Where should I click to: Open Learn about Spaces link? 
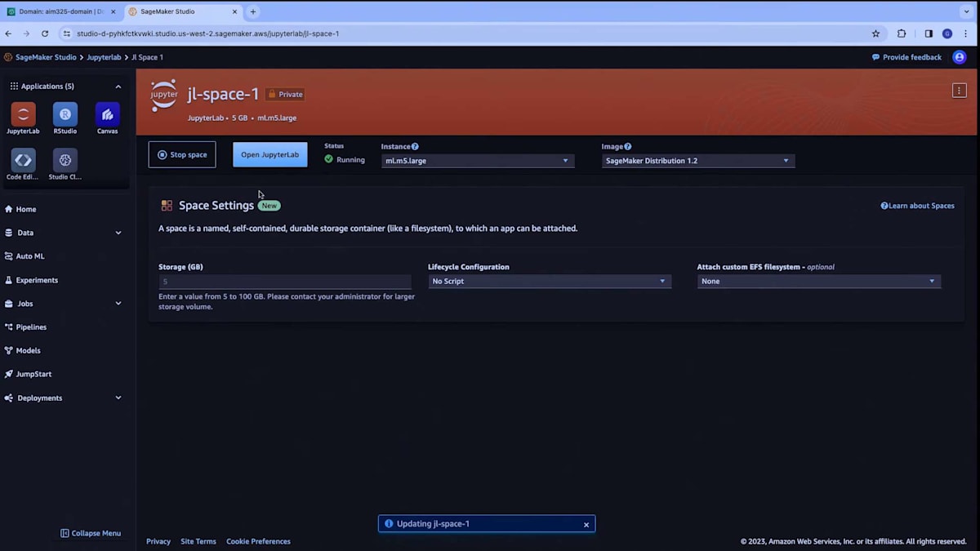coord(917,206)
